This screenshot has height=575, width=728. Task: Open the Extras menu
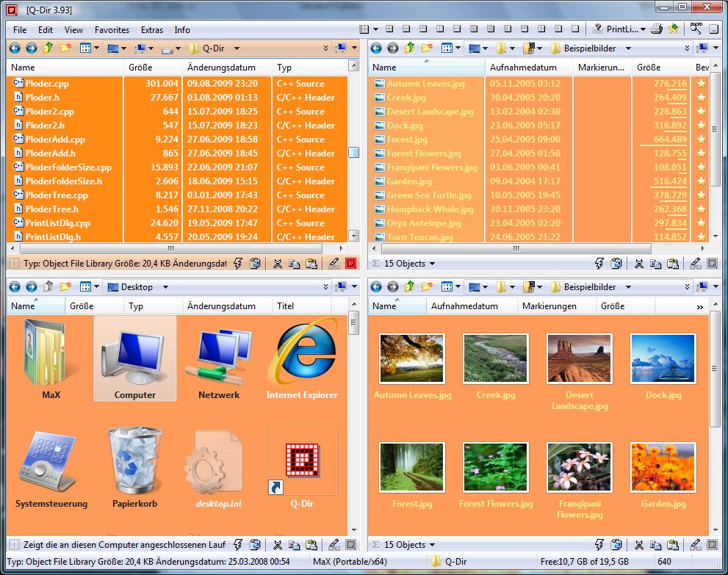(151, 30)
